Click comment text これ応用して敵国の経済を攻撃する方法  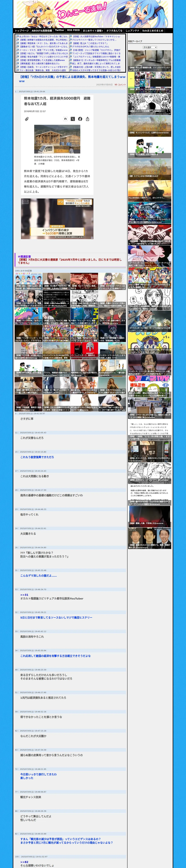click(55, 656)
